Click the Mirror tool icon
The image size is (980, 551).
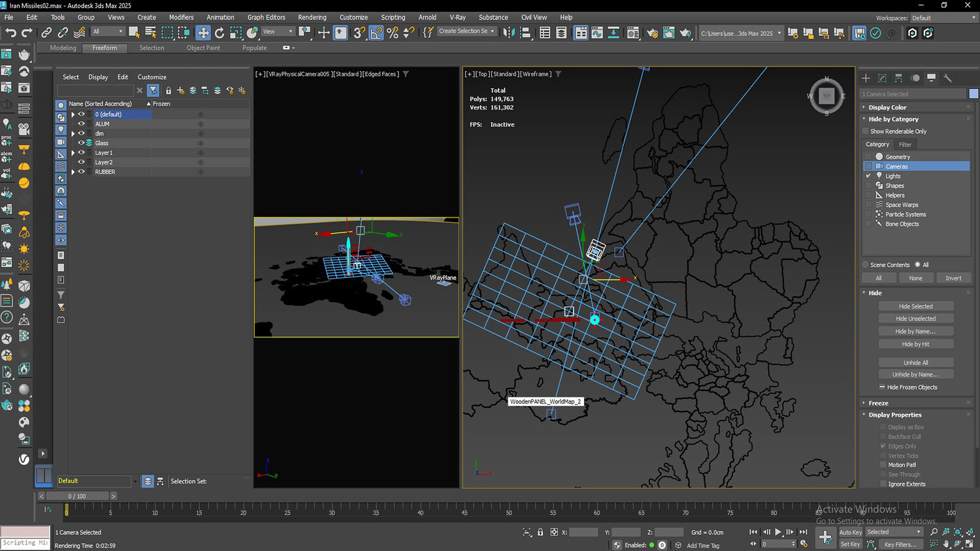pyautogui.click(x=508, y=33)
